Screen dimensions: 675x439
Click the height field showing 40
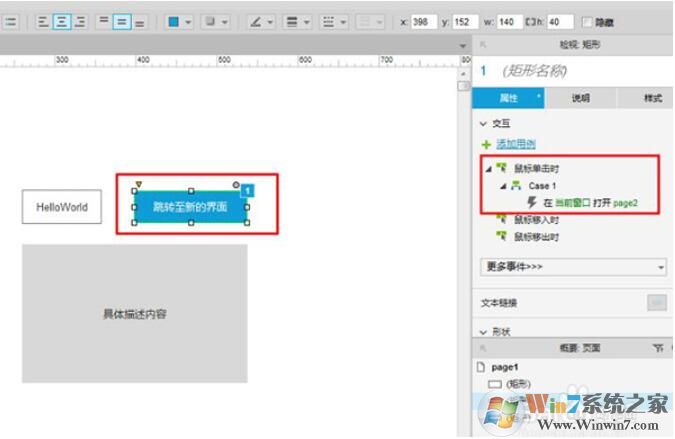point(560,22)
